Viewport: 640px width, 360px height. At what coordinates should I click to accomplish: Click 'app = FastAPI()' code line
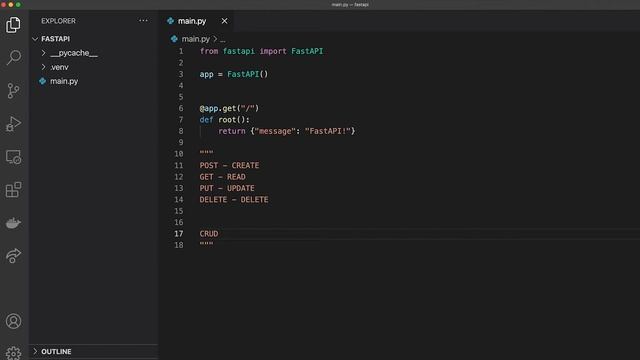pyautogui.click(x=234, y=74)
